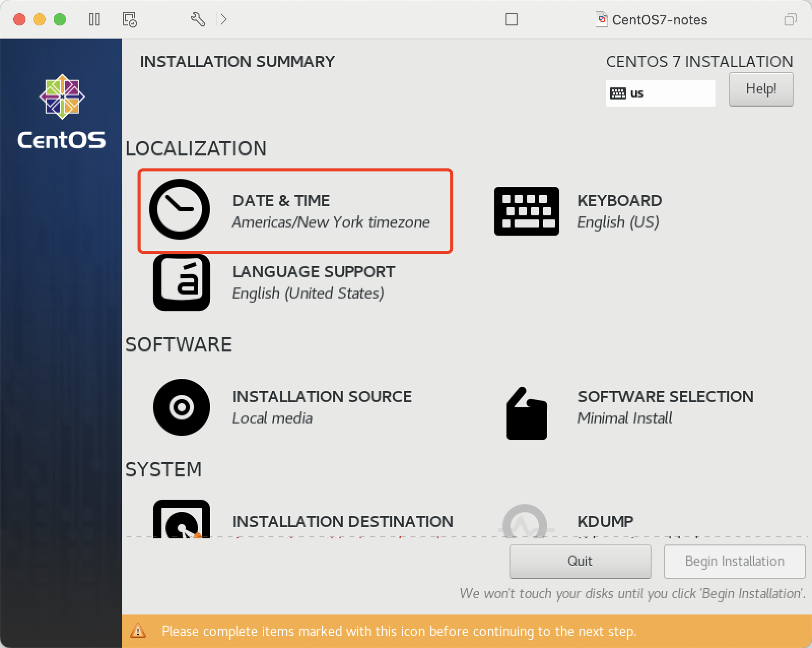
Task: Click the CentOS7-notes document icon
Action: tap(601, 19)
